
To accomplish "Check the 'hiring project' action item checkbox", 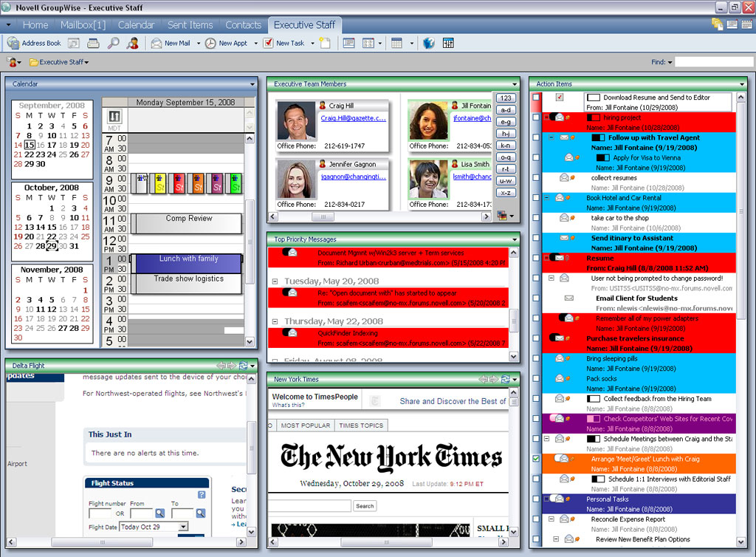I will coord(536,117).
